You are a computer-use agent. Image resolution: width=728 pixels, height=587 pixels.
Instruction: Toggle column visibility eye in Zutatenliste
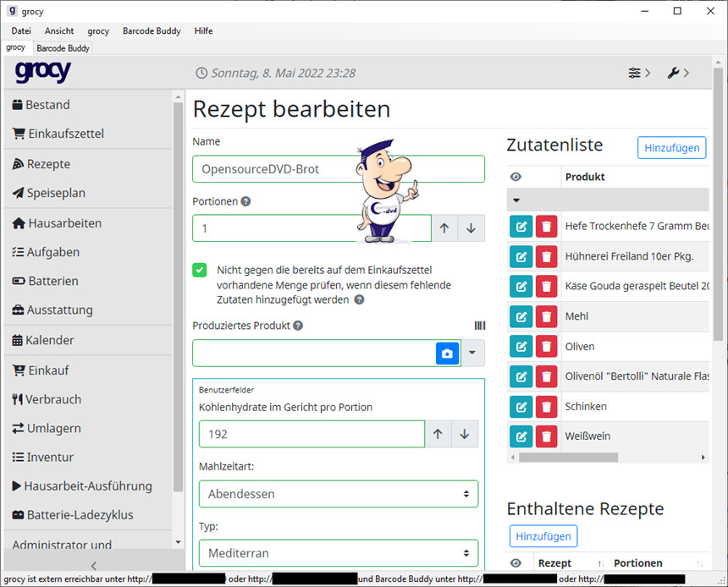coord(516,177)
